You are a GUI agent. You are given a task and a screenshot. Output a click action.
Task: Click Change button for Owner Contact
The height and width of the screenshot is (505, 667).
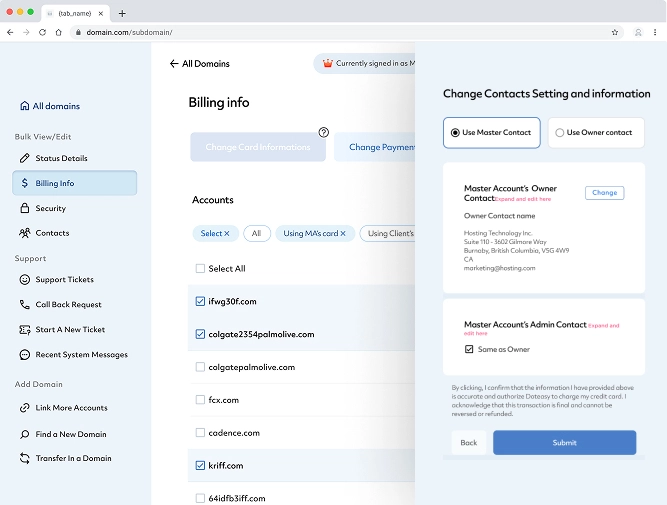(x=604, y=193)
